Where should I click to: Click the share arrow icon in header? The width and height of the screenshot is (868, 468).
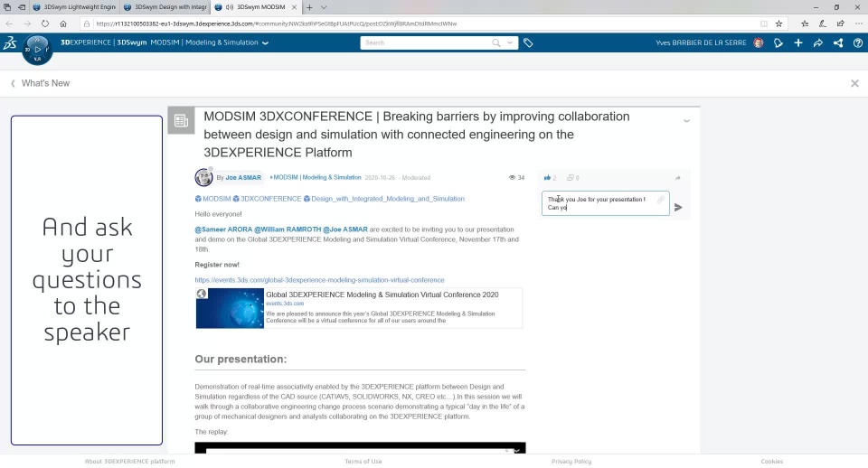(818, 42)
